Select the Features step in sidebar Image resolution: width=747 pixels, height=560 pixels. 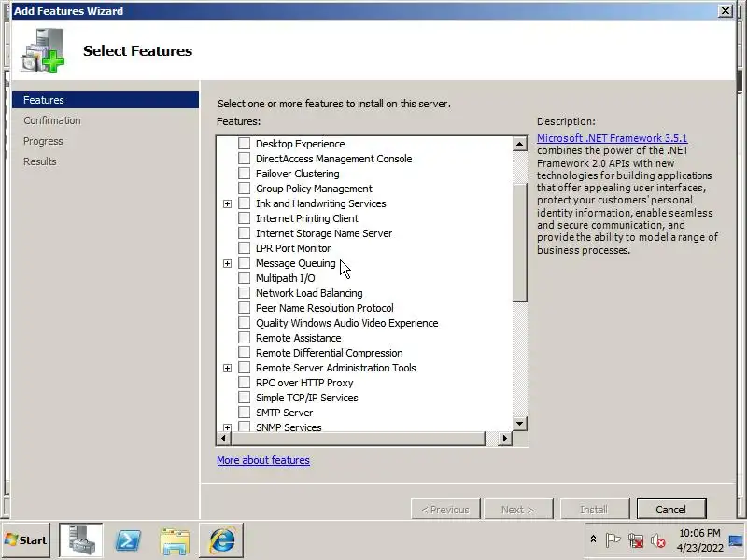click(x=106, y=100)
